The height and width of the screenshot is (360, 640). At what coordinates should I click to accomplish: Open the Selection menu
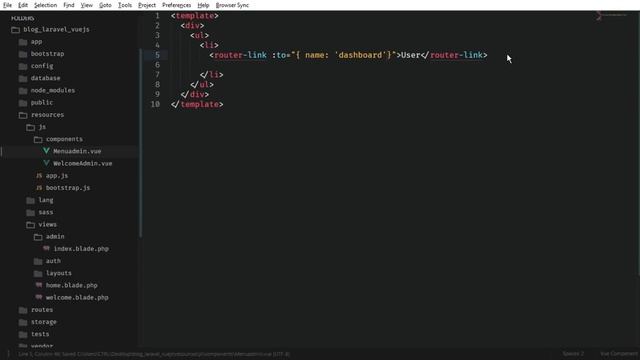tap(45, 5)
